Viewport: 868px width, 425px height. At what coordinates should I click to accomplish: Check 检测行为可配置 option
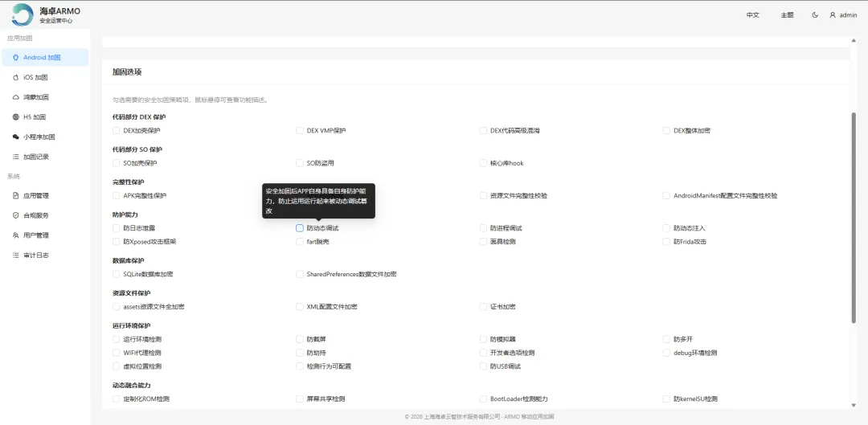(x=300, y=366)
